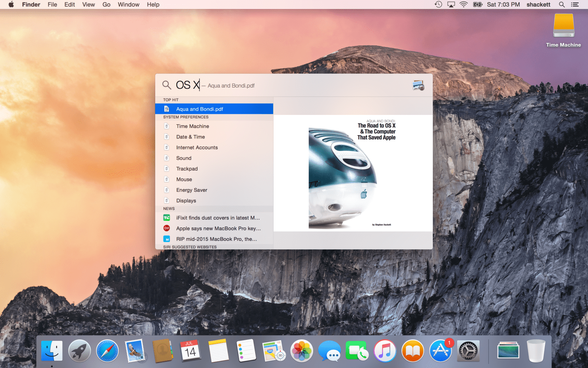Image resolution: width=588 pixels, height=368 pixels.
Task: Open the Photos app in Dock
Action: click(x=301, y=350)
